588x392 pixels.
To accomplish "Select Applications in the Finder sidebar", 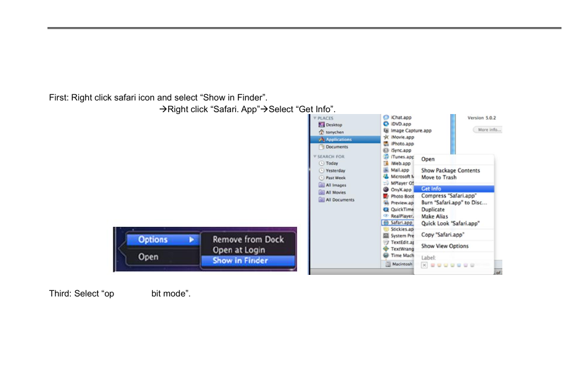I will (x=345, y=139).
